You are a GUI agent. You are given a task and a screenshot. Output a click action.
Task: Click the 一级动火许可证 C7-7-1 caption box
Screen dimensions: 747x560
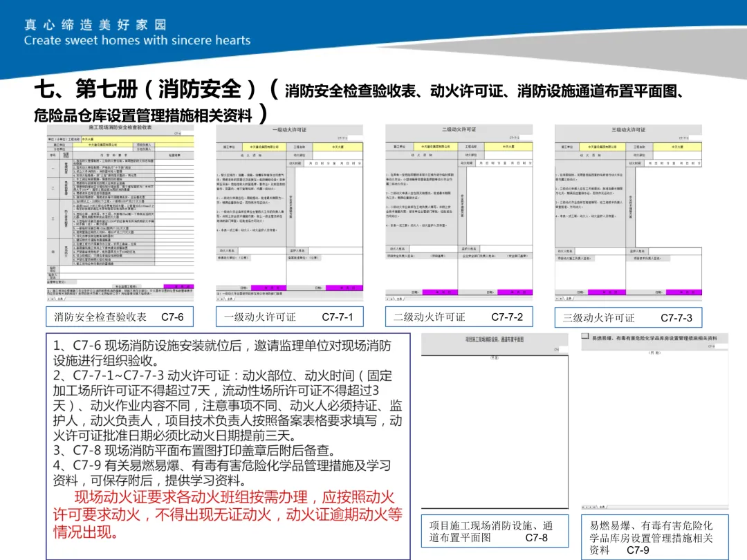[x=290, y=317]
